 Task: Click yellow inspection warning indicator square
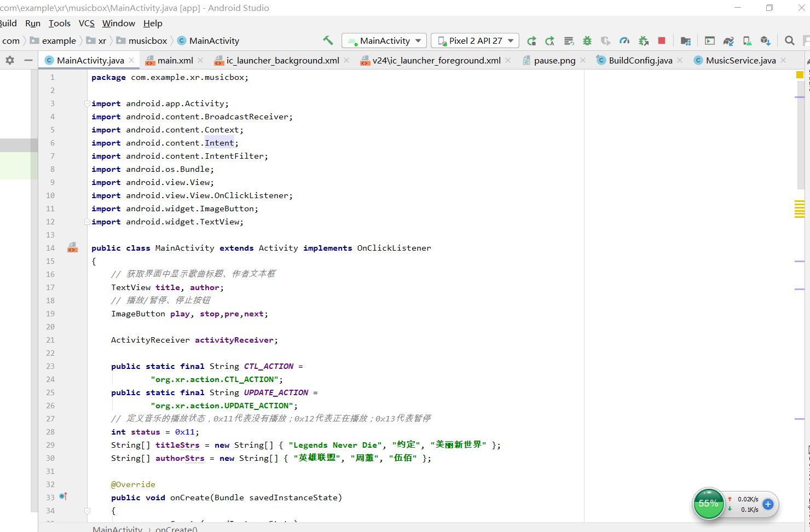800,74
